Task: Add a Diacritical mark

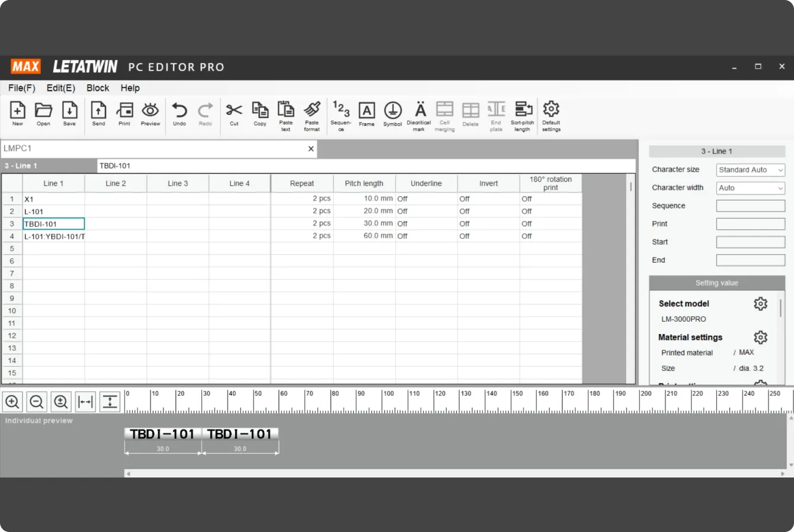Action: pyautogui.click(x=419, y=116)
